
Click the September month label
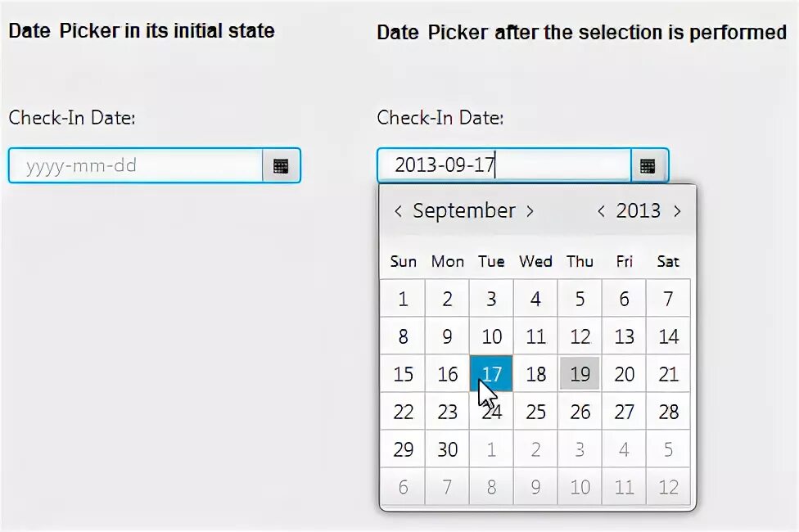[463, 211]
